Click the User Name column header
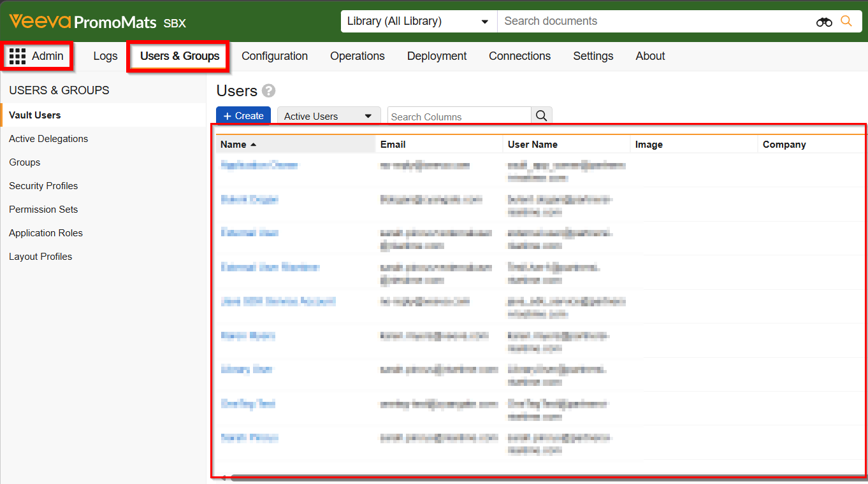This screenshot has height=484, width=868. click(567, 145)
